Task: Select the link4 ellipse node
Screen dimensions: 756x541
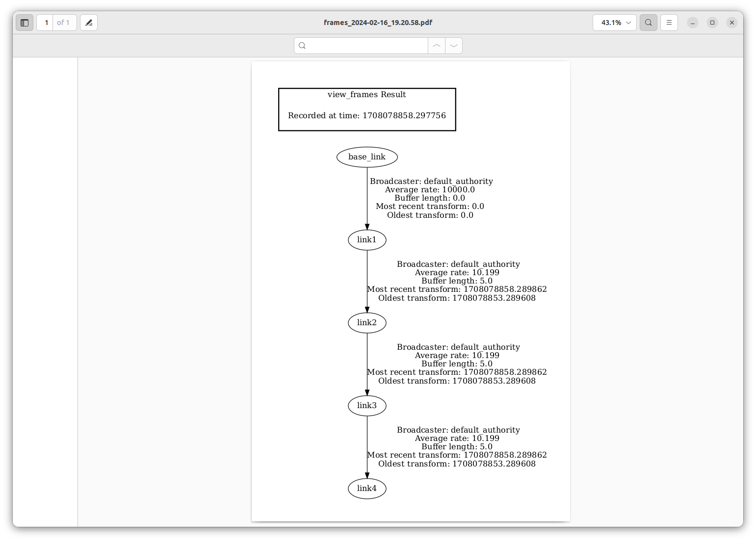Action: [367, 489]
